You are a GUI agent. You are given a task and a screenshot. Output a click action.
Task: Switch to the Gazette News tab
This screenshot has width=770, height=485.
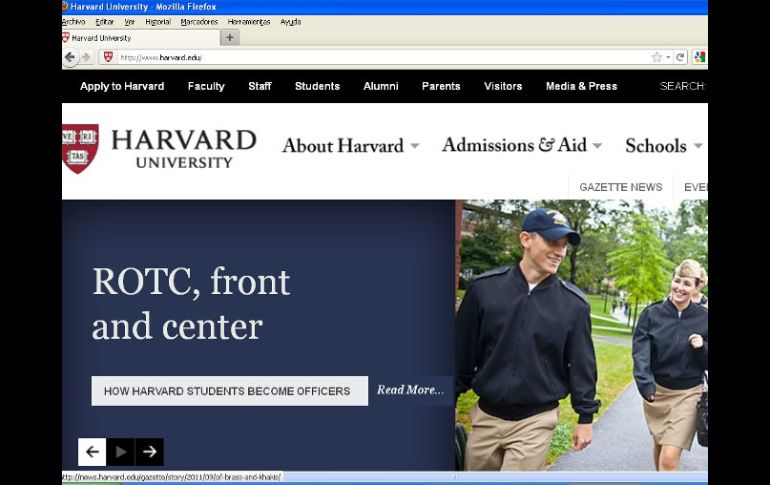tap(620, 187)
